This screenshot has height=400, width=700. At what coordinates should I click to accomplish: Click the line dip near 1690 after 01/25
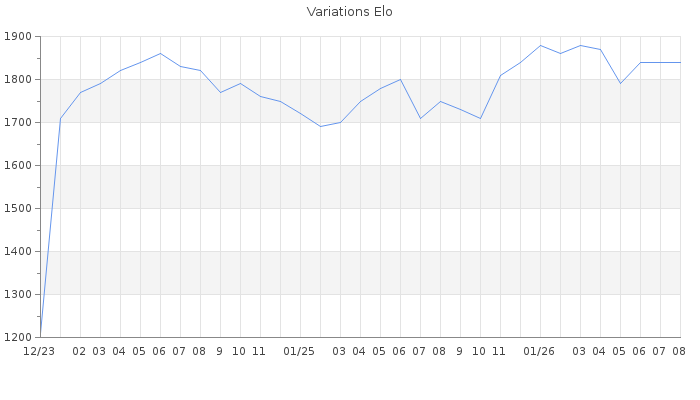click(x=321, y=126)
